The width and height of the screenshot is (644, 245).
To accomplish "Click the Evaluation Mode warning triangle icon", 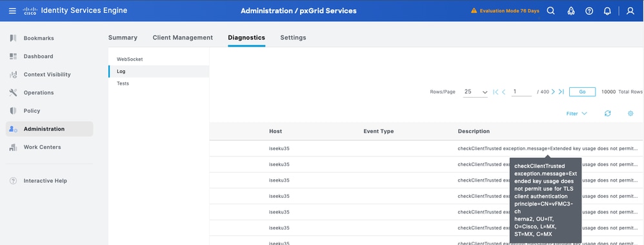I will pos(474,11).
